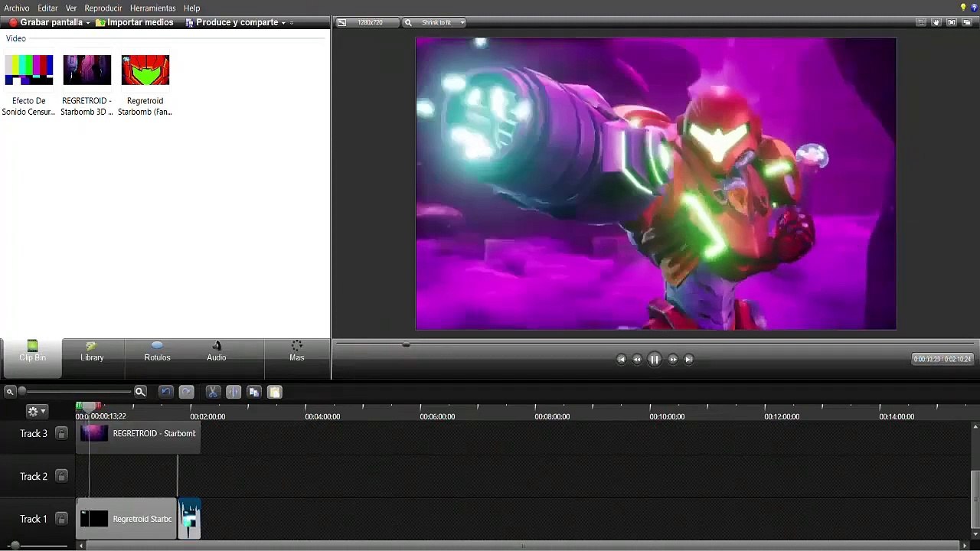This screenshot has width=980, height=551.
Task: Open the 1280x720 editing dimensions button
Action: 367,23
